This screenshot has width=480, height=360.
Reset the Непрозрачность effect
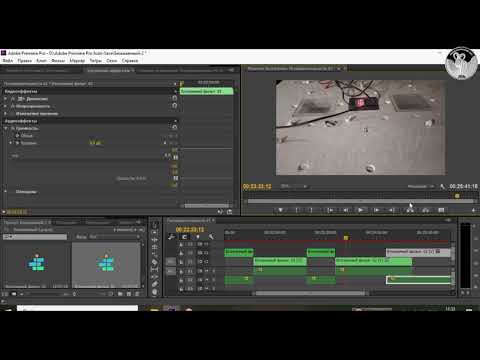point(174,106)
